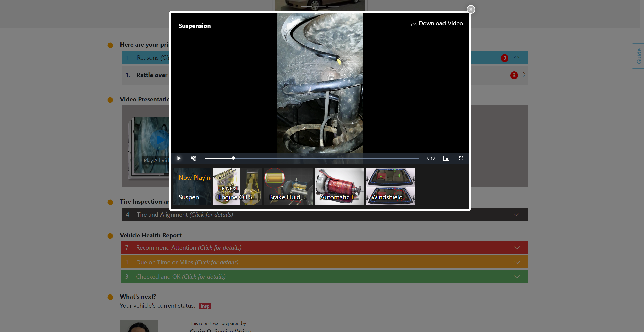Expand Tire and Alignment details
The width and height of the screenshot is (644, 332).
point(516,215)
